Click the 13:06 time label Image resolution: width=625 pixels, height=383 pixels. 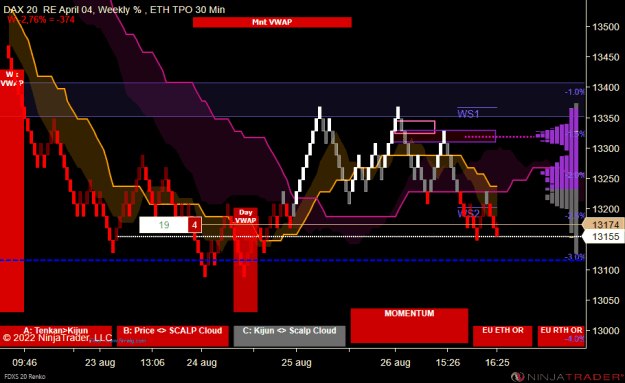click(x=152, y=363)
